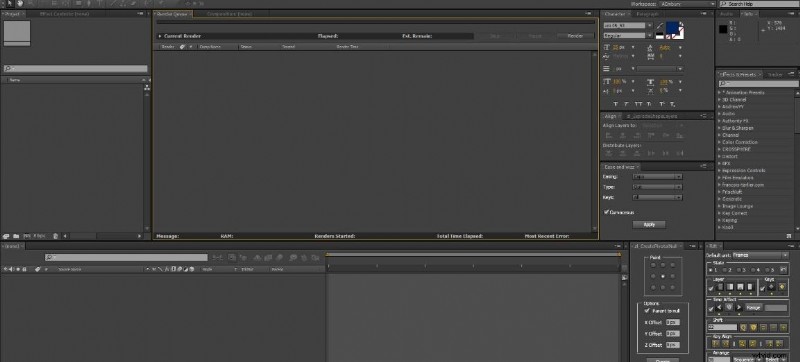Image resolution: width=800 pixels, height=362 pixels.
Task: Click the Time Affect right arrow icon
Action: click(x=739, y=307)
